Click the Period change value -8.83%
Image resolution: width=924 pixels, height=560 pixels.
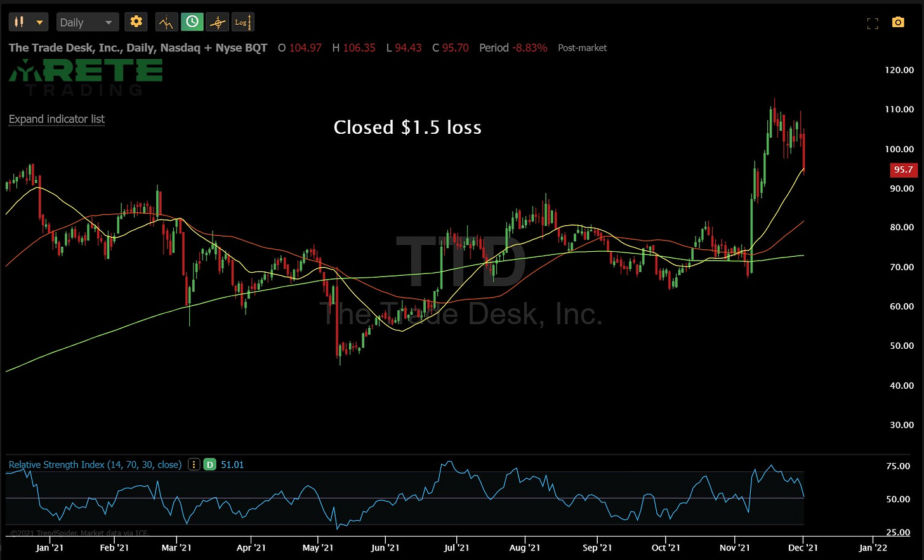(x=530, y=48)
